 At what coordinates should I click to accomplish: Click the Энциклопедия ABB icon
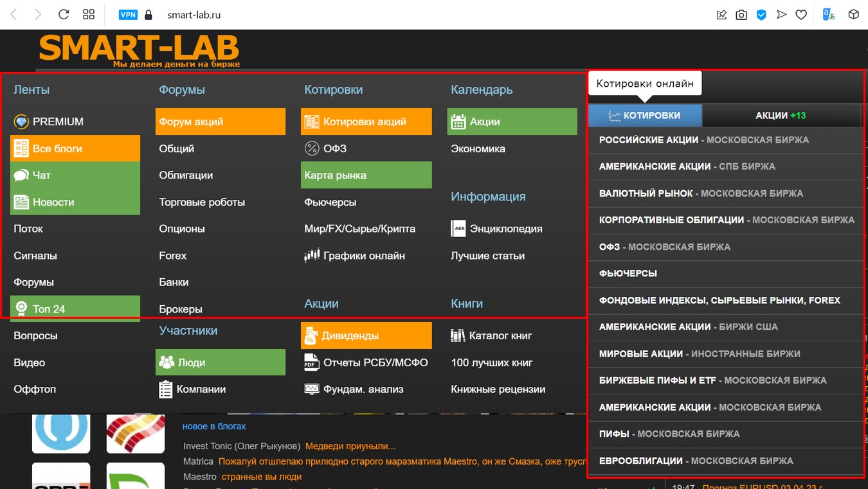(458, 228)
